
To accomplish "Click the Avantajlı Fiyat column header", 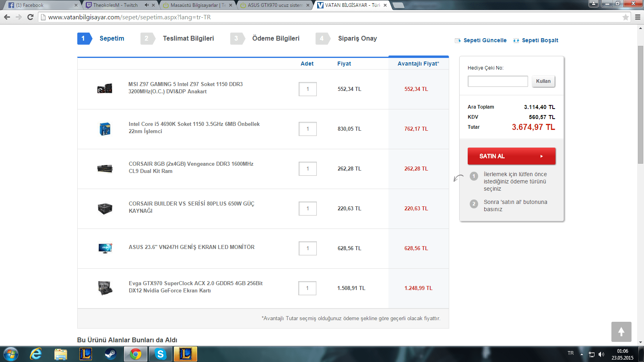I will tap(418, 64).
